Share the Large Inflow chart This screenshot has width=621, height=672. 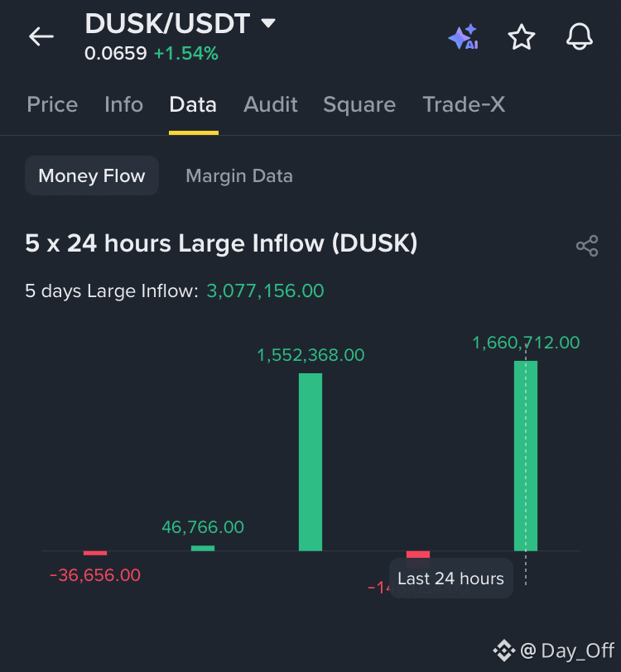tap(587, 246)
